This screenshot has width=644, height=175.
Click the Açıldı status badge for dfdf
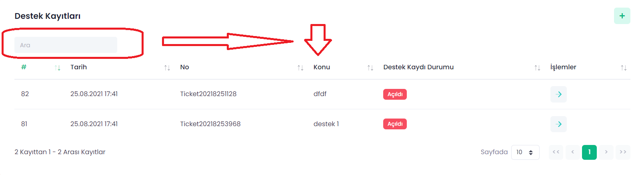pyautogui.click(x=395, y=95)
